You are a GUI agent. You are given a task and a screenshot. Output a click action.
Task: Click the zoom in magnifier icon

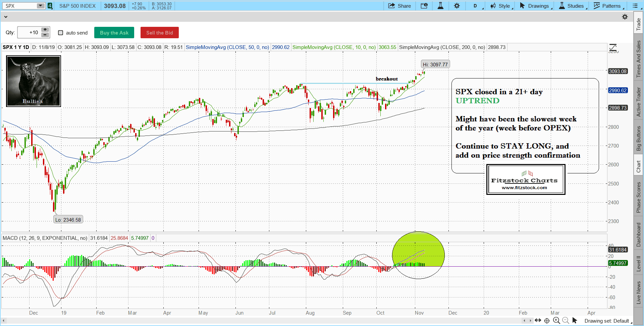[x=556, y=320]
